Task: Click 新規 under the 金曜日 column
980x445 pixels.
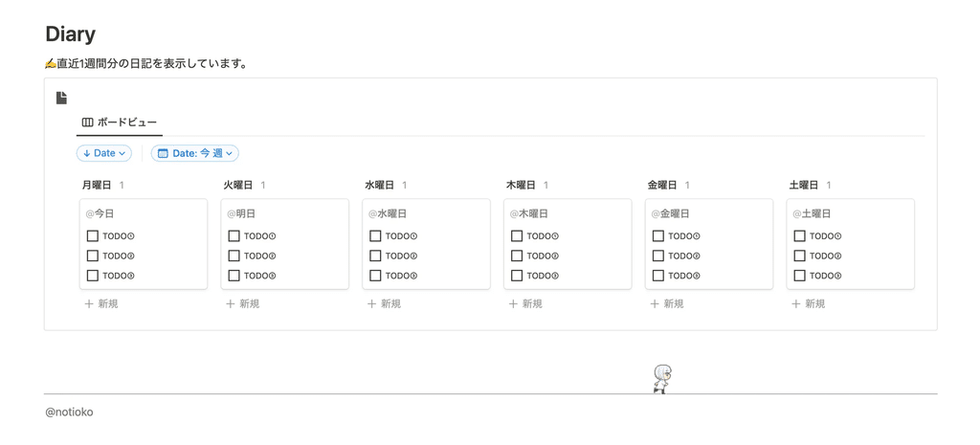Action: [667, 303]
